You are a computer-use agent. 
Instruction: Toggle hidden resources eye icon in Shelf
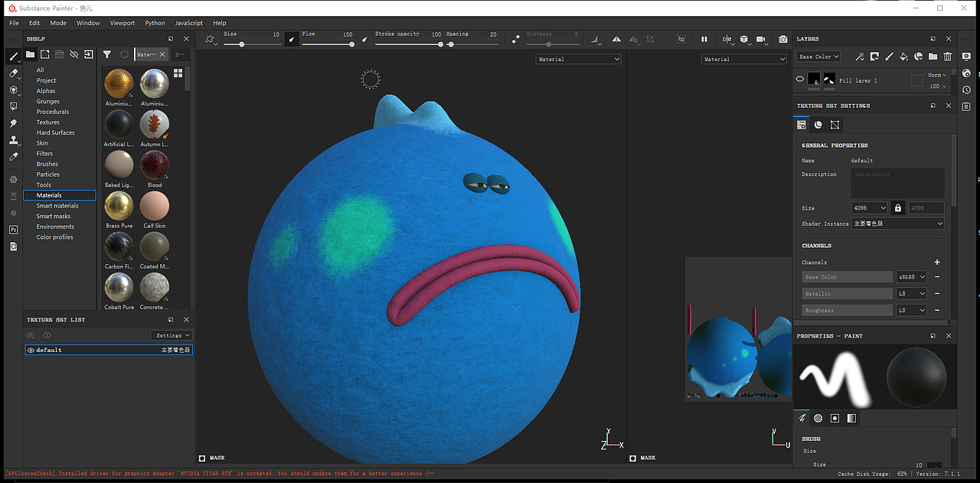(74, 54)
